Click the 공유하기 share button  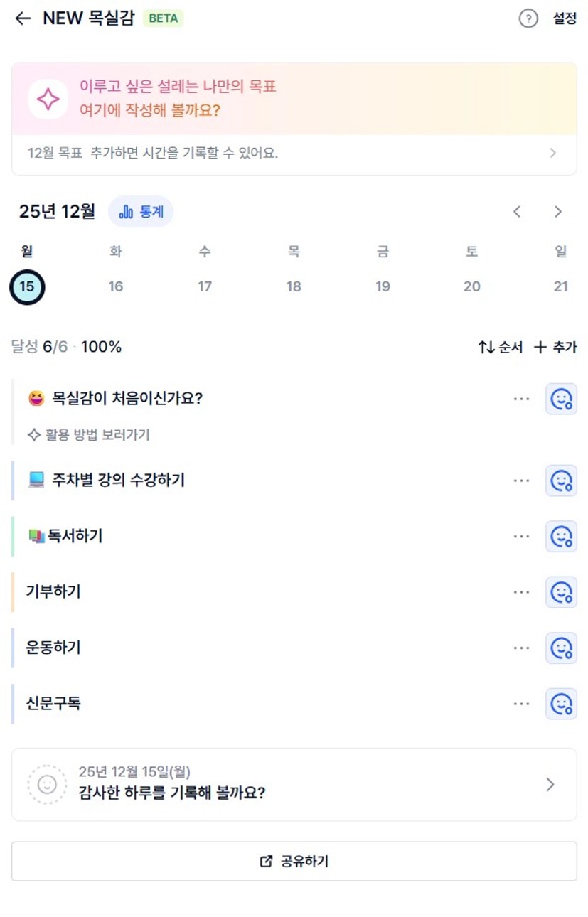pyautogui.click(x=294, y=862)
